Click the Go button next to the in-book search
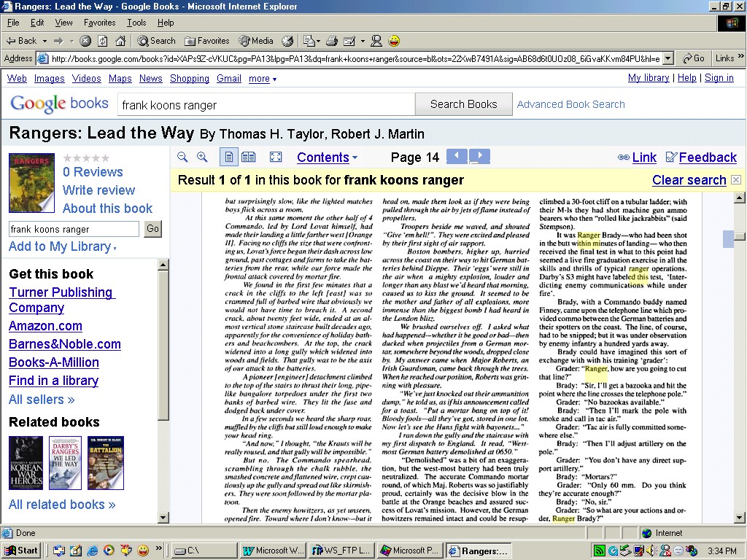This screenshot has width=747, height=560. 153,228
